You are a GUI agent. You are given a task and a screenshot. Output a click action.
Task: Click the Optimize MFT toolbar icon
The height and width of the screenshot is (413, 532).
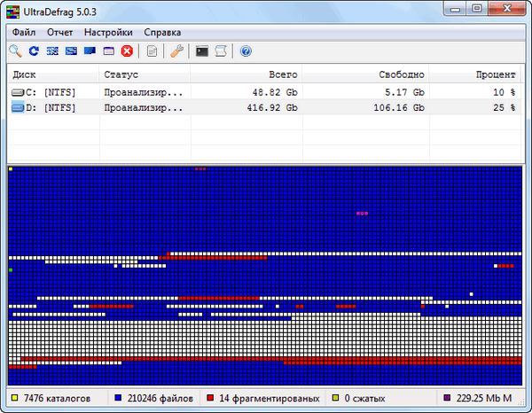[x=108, y=51]
